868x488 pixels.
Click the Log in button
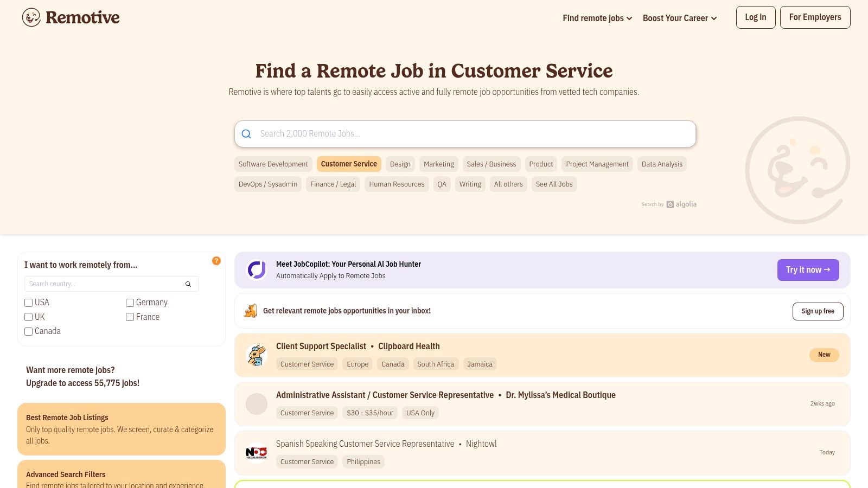pos(755,17)
